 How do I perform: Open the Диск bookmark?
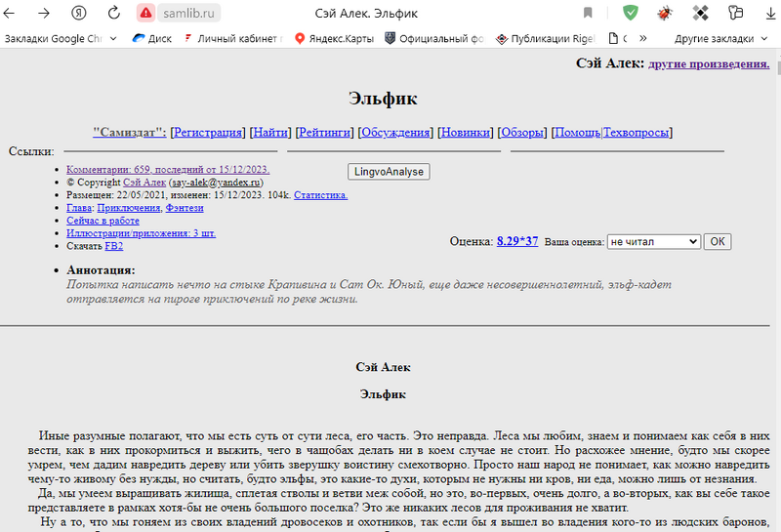[x=152, y=38]
